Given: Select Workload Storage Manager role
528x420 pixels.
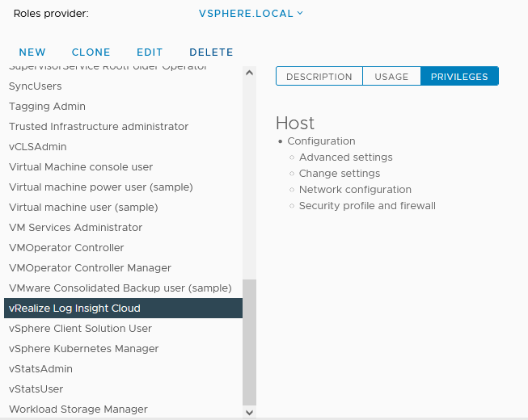Looking at the screenshot, I should pyautogui.click(x=123, y=409).
